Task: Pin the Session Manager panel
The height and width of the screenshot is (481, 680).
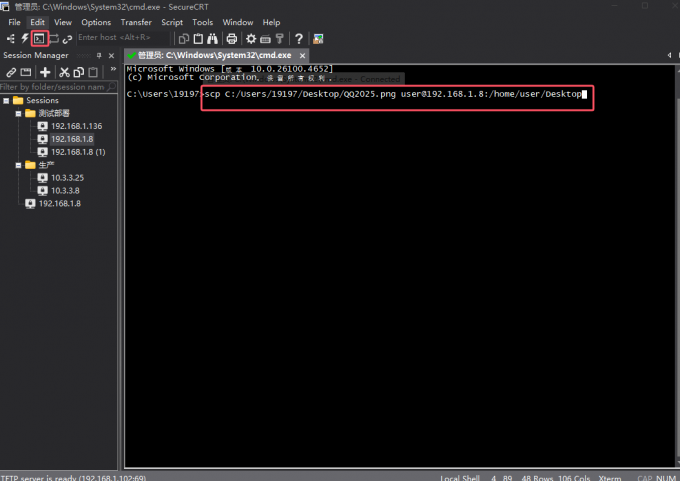Action: tap(99, 56)
